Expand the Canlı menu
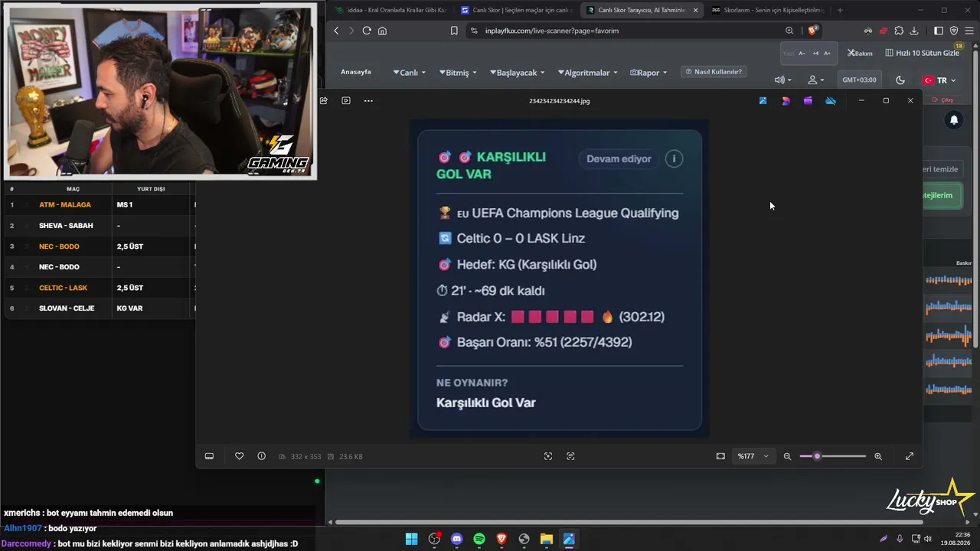 tap(409, 73)
